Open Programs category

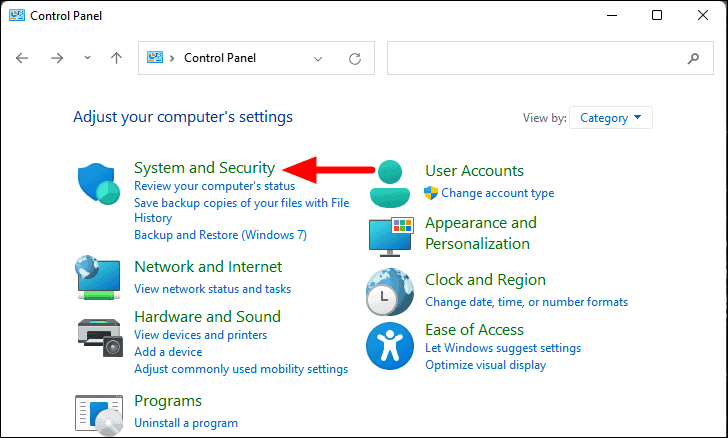click(168, 401)
